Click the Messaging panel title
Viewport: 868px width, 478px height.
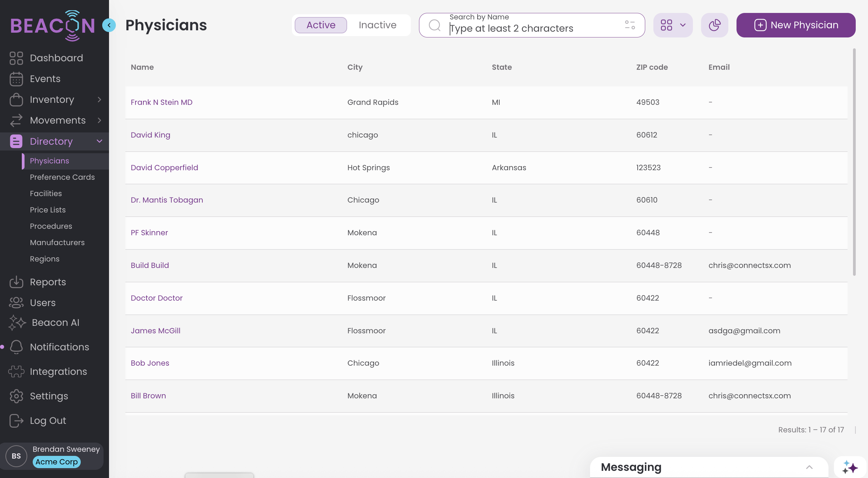point(631,467)
